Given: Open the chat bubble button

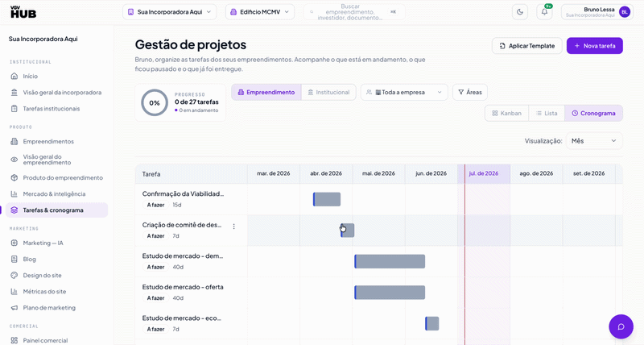Looking at the screenshot, I should click(x=621, y=326).
